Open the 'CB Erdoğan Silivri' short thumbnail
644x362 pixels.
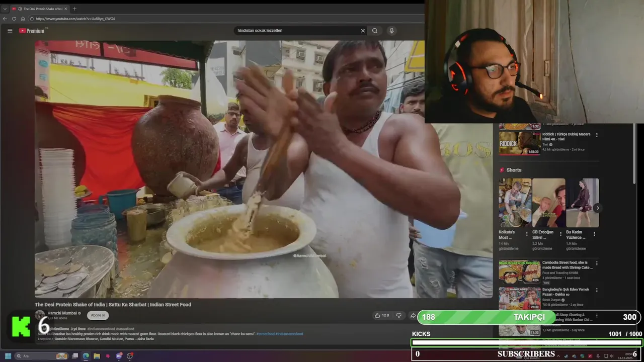click(x=548, y=203)
